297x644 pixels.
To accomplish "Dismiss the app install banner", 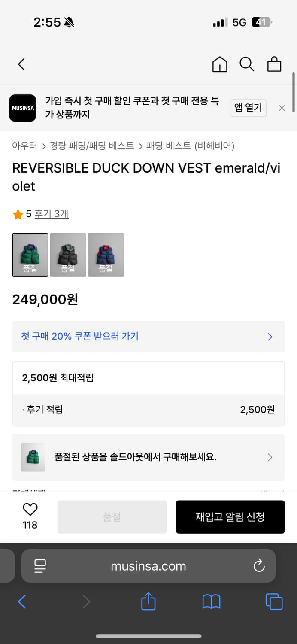I will click(282, 108).
